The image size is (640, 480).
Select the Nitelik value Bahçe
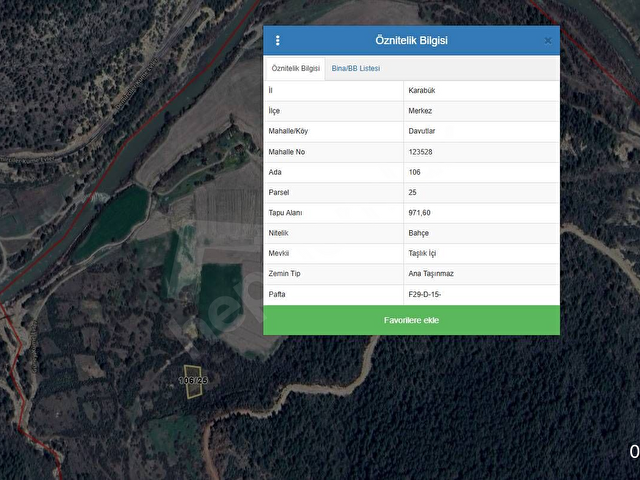(x=418, y=233)
